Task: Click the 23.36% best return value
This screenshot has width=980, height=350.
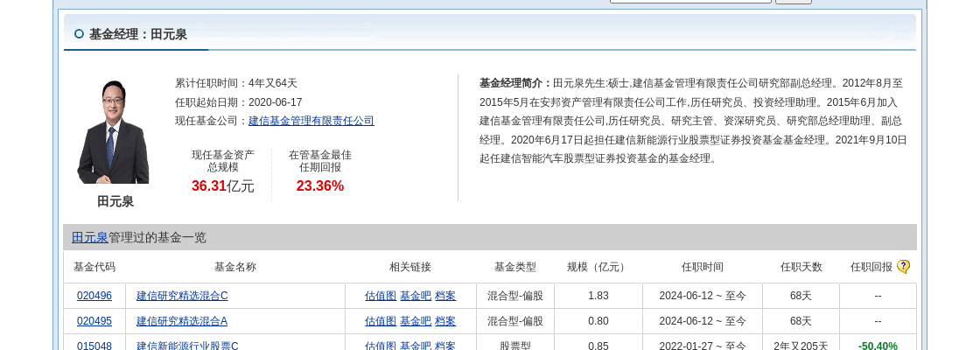Action: click(320, 186)
